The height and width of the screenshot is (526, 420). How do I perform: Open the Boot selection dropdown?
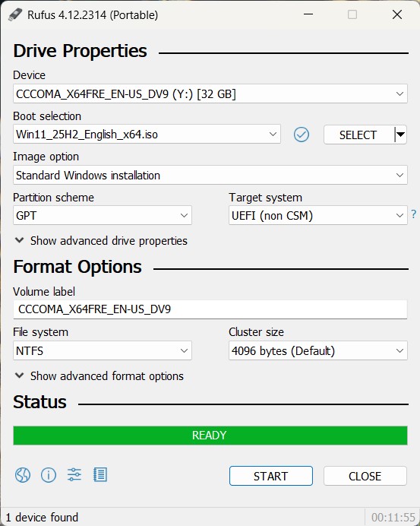tap(147, 135)
